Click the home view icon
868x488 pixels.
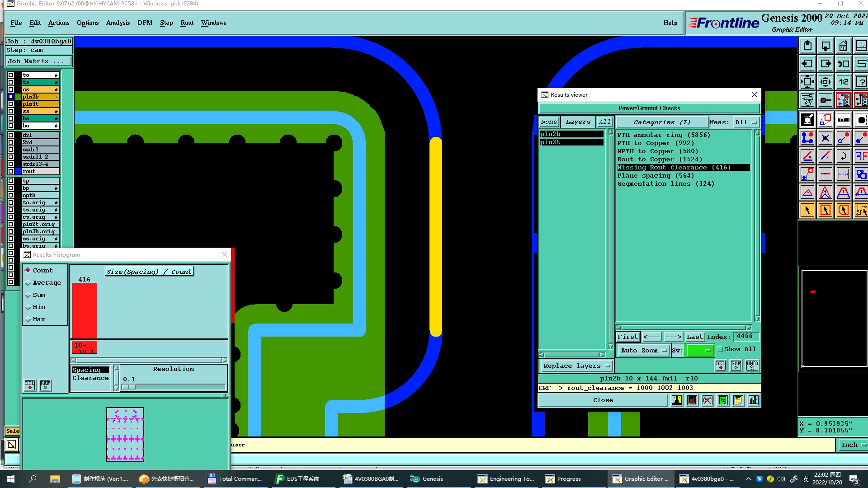click(843, 46)
